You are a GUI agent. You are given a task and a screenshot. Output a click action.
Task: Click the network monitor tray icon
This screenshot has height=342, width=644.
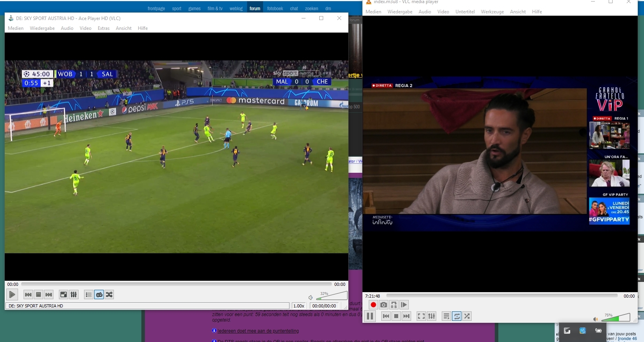(583, 331)
